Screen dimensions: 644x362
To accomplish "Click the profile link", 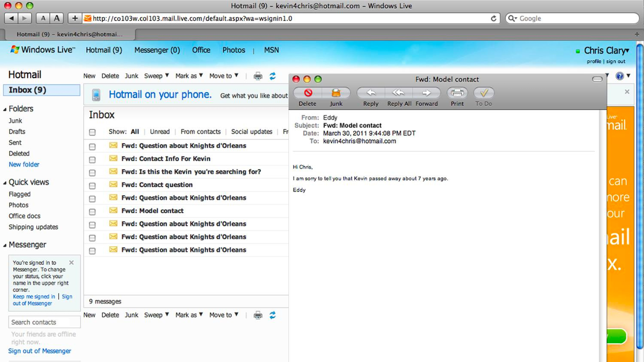I will (x=594, y=61).
